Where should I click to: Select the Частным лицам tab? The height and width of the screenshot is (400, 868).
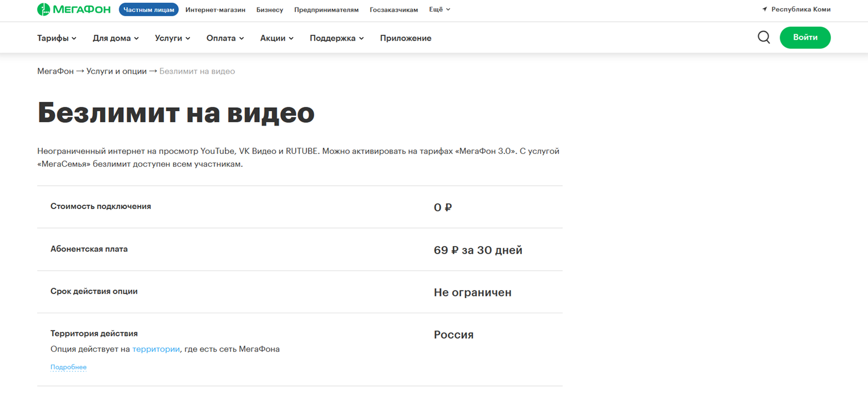(149, 10)
